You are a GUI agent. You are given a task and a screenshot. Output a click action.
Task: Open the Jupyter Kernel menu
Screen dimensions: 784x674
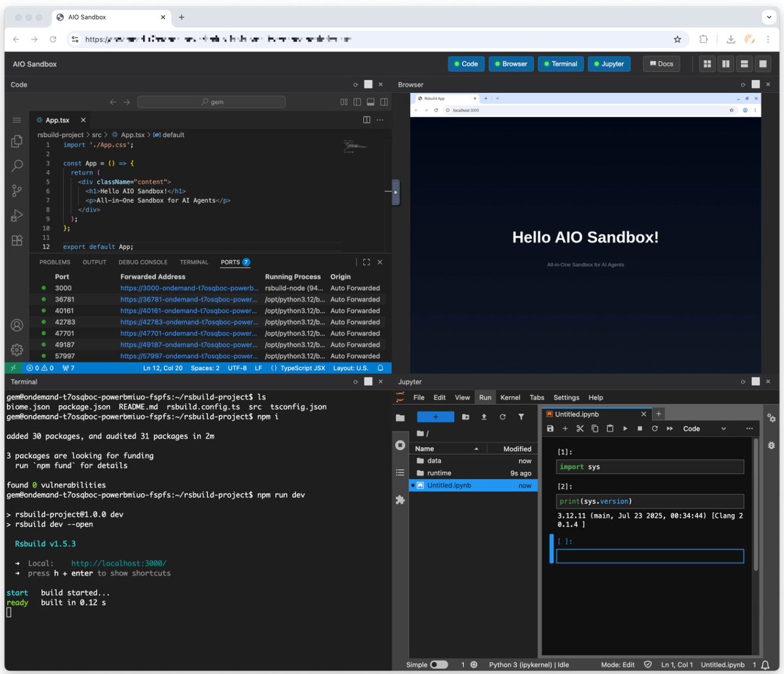coord(510,397)
